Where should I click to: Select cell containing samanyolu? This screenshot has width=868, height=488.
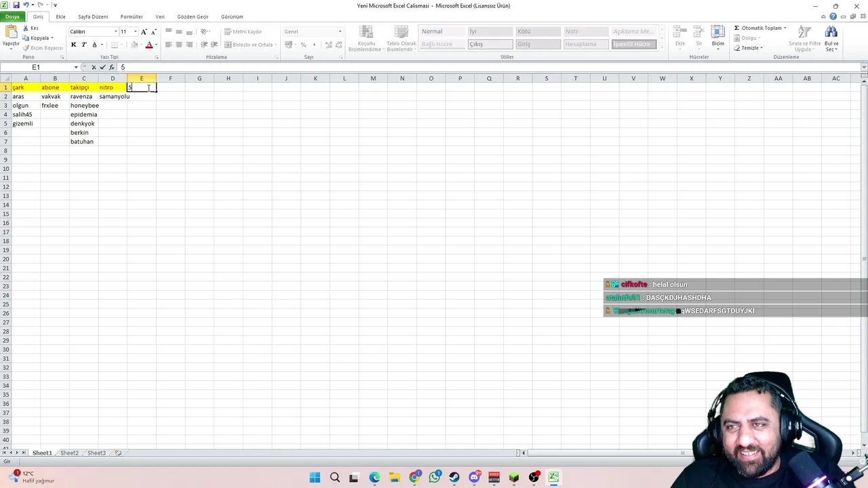[x=113, y=96]
